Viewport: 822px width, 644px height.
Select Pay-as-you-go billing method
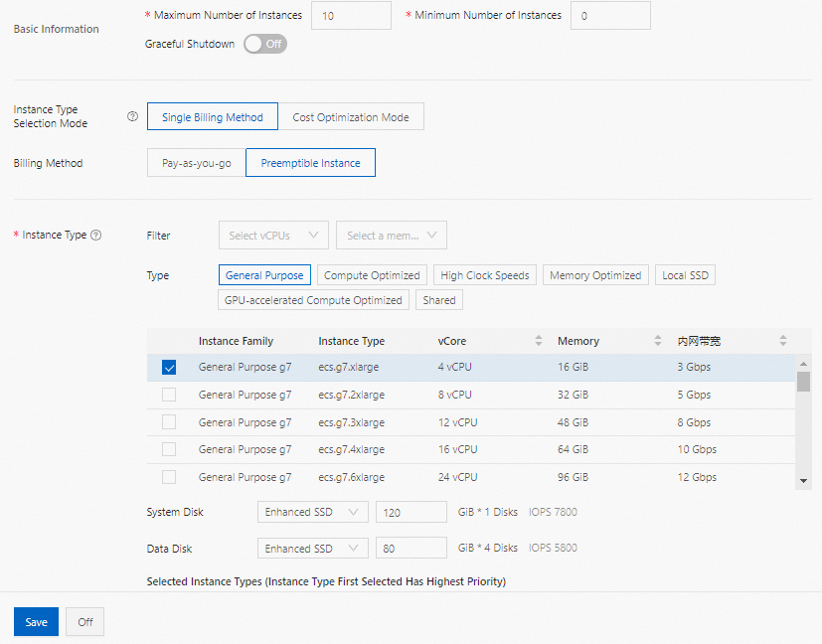point(194,163)
